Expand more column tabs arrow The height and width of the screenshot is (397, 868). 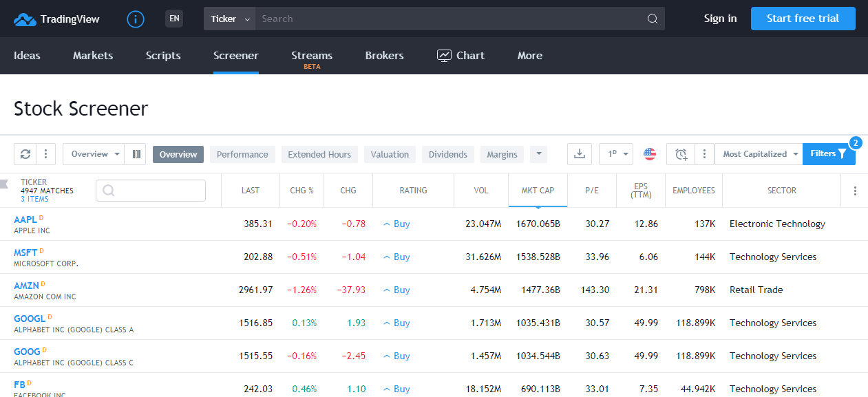[x=538, y=154]
